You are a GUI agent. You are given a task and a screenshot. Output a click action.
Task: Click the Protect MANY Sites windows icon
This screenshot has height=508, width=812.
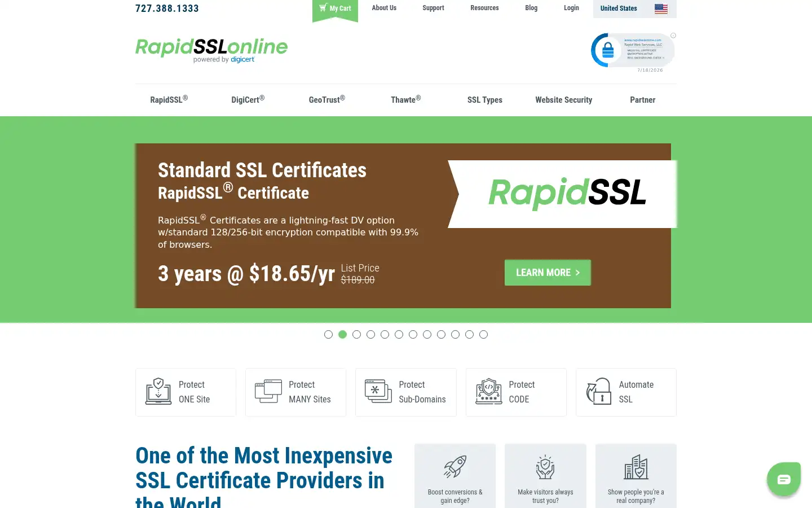268,391
